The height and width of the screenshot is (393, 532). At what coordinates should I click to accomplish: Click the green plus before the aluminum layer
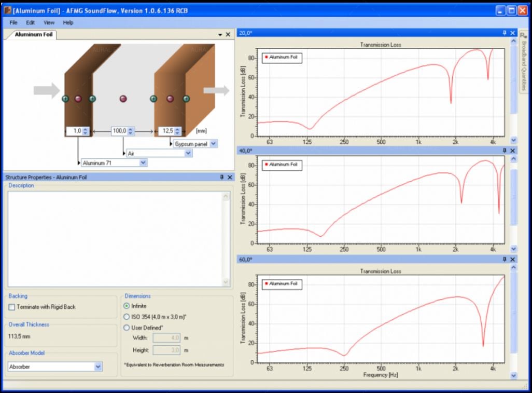tap(65, 99)
